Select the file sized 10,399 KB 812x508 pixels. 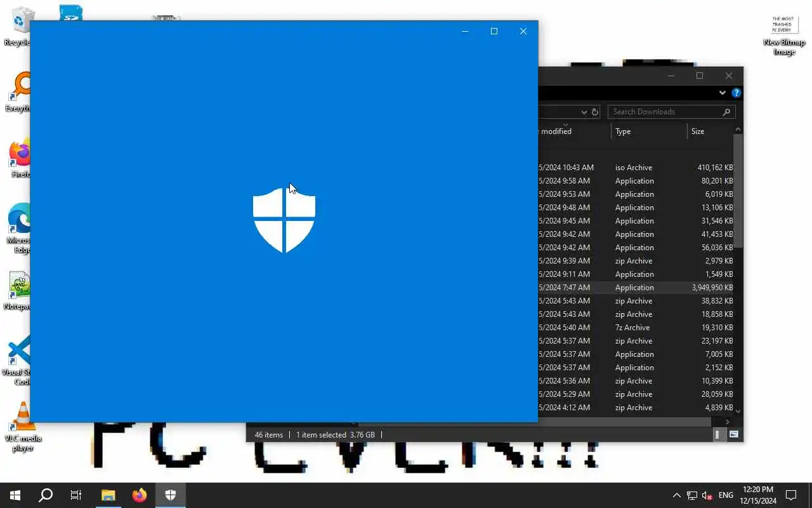click(636, 381)
